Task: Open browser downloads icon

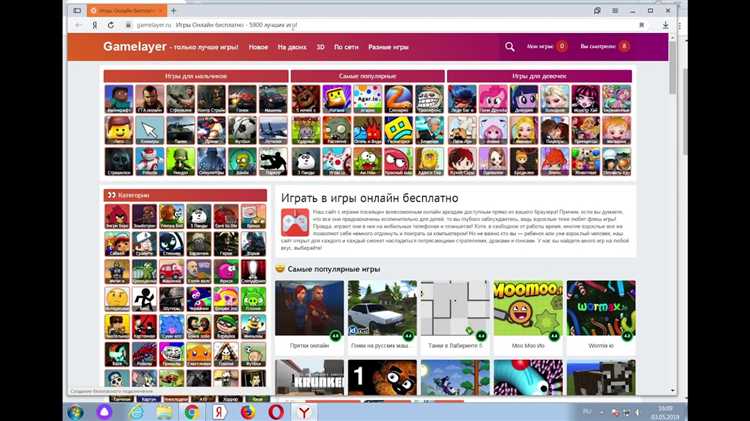Action: (665, 25)
